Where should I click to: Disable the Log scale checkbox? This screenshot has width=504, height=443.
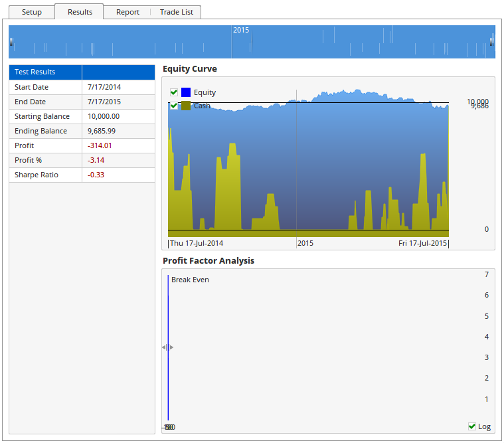coord(472,426)
